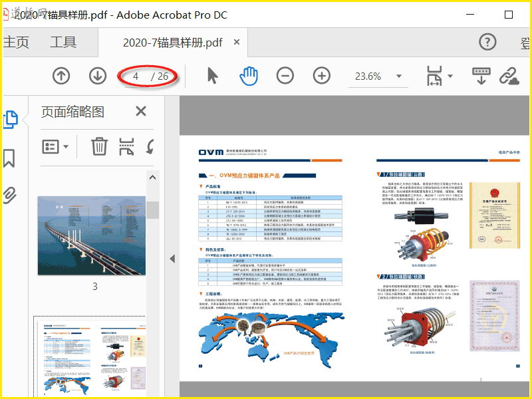This screenshot has width=532, height=399.
Task: Select the 2020-7锚具样册.pdf document tab
Action: (x=173, y=43)
